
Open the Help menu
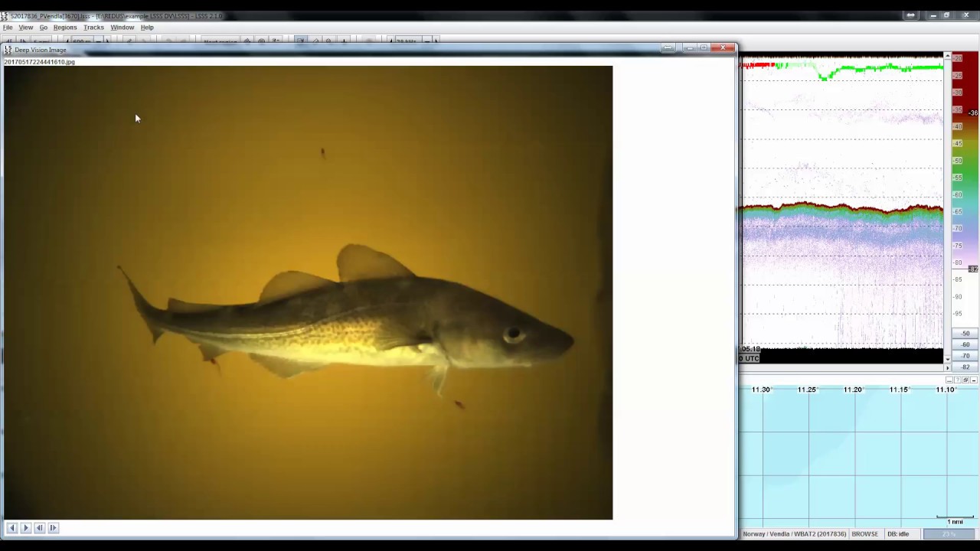click(147, 28)
